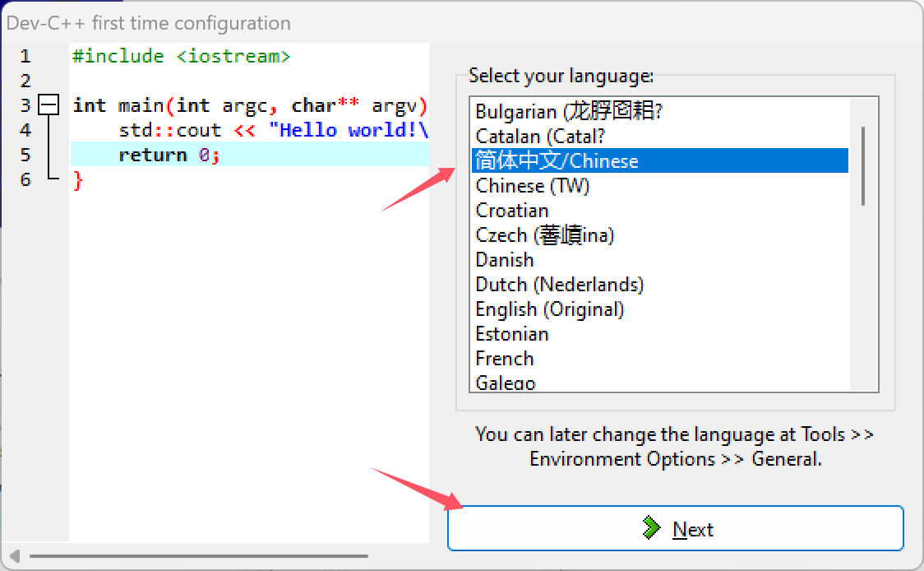Click the int main code line
Screen dimensions: 924x571
[250, 105]
